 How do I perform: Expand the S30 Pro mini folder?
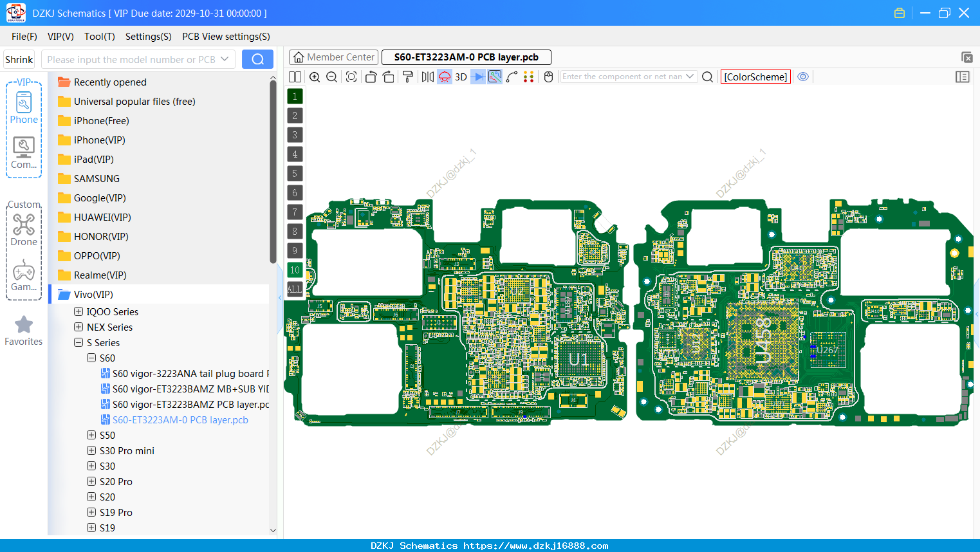91,450
